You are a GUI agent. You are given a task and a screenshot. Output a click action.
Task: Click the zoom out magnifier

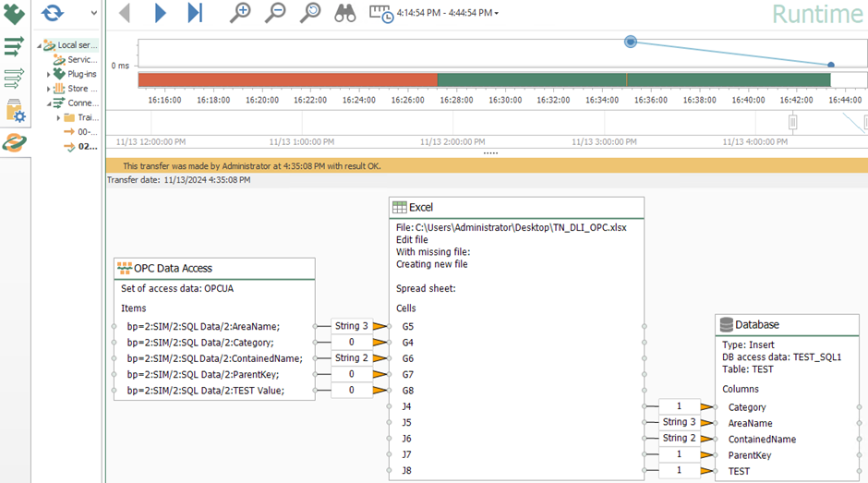(275, 12)
